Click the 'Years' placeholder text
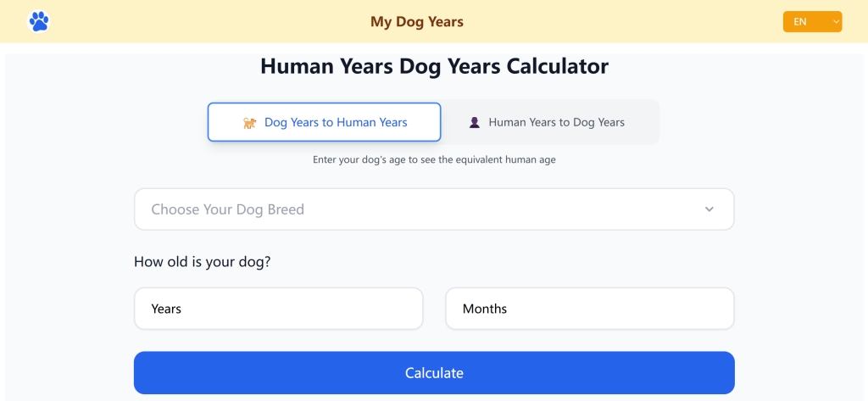This screenshot has height=401, width=868. coord(166,309)
